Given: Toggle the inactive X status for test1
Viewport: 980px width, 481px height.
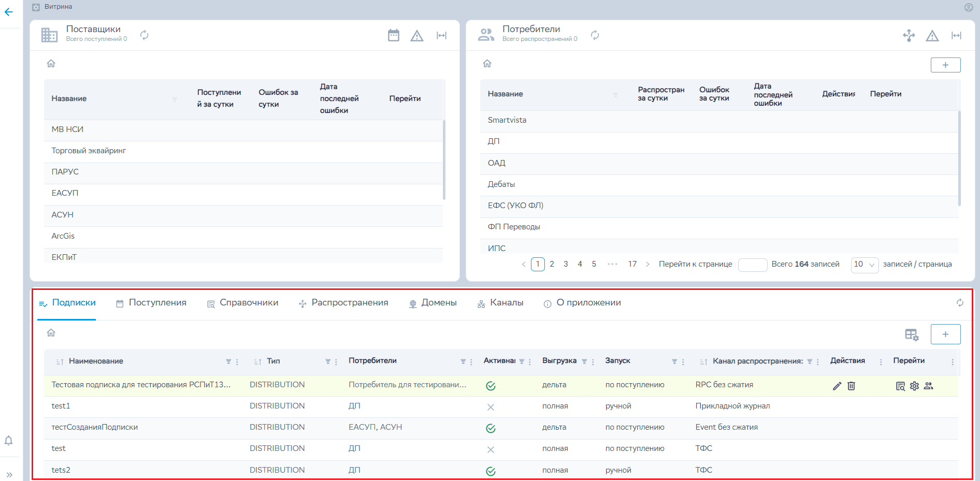Looking at the screenshot, I should [491, 407].
